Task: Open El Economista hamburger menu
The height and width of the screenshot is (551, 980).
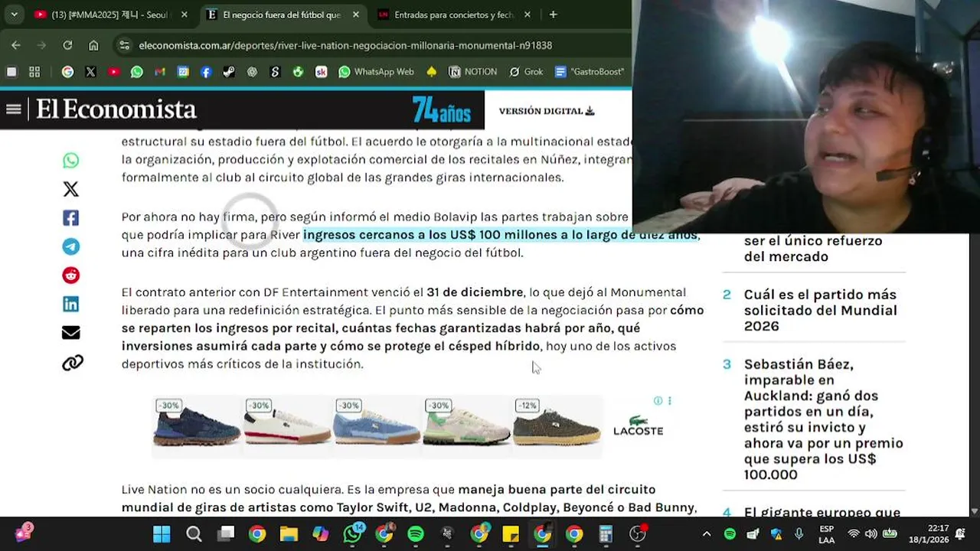Action: tap(13, 109)
